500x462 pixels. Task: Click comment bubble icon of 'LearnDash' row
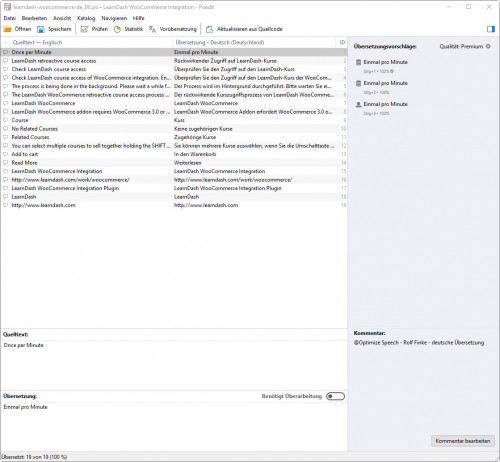[x=5, y=197]
